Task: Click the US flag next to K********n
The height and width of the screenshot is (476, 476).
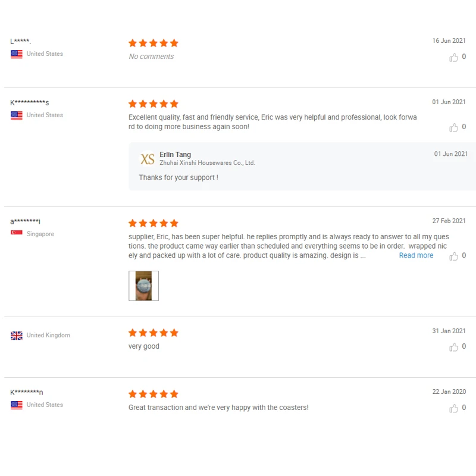Action: [17, 405]
